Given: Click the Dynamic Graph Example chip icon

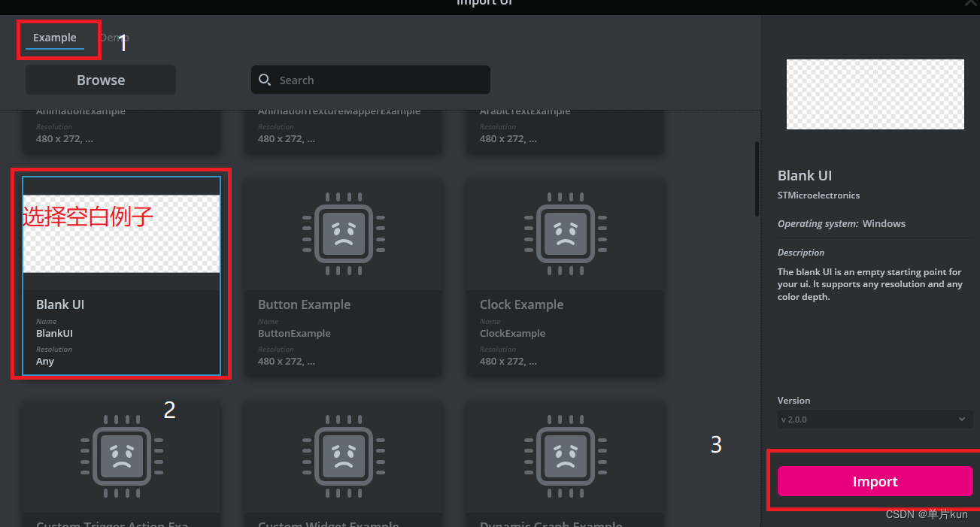Looking at the screenshot, I should (565, 456).
